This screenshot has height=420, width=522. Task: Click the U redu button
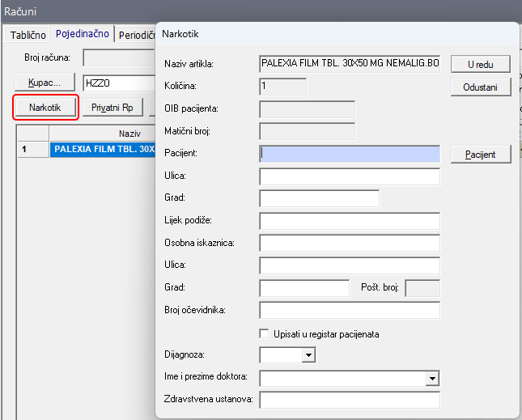point(481,64)
